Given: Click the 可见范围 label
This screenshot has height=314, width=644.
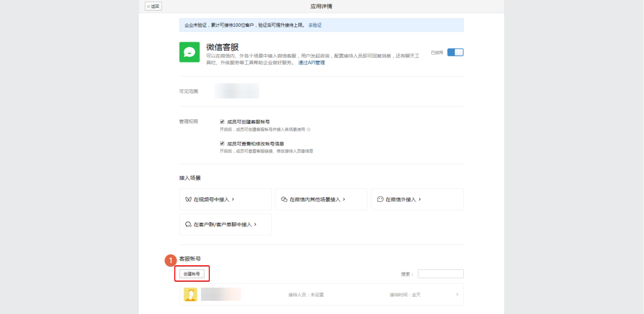Looking at the screenshot, I should (188, 91).
